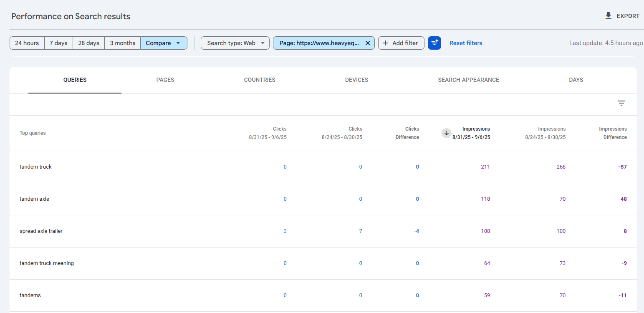This screenshot has width=644, height=313.
Task: Sort by Clicks 8/24/25 - 8/30/25 column
Action: tap(342, 133)
